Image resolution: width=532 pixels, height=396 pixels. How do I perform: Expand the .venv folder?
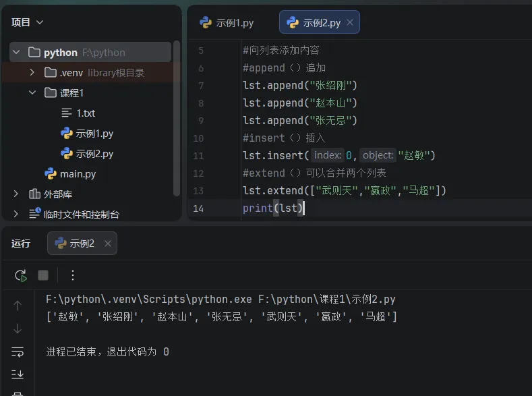[32, 72]
